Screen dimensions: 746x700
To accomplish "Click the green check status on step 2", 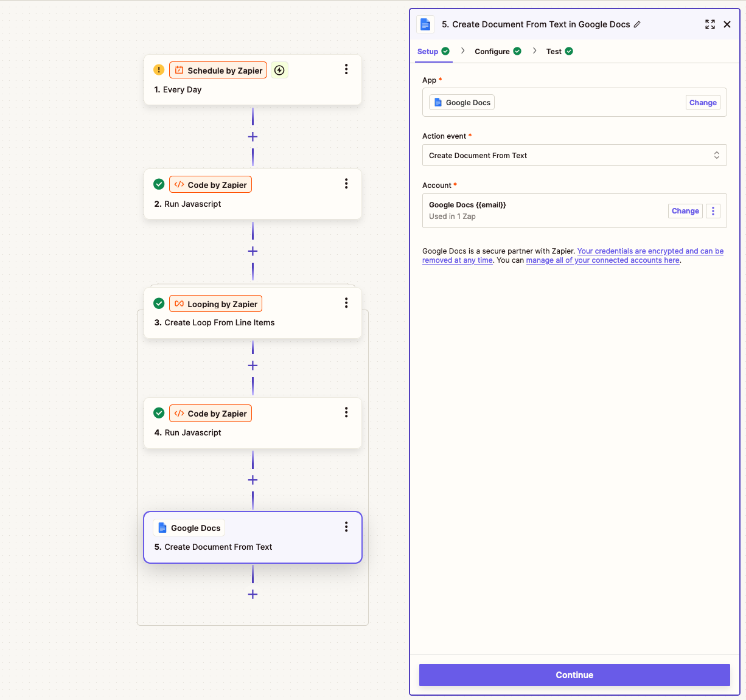I will tap(159, 184).
